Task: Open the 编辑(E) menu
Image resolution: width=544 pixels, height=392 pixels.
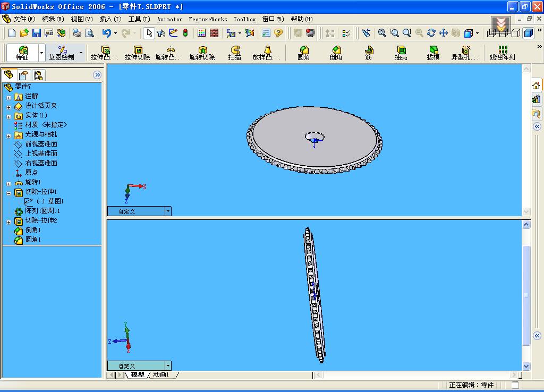Action: (53, 19)
